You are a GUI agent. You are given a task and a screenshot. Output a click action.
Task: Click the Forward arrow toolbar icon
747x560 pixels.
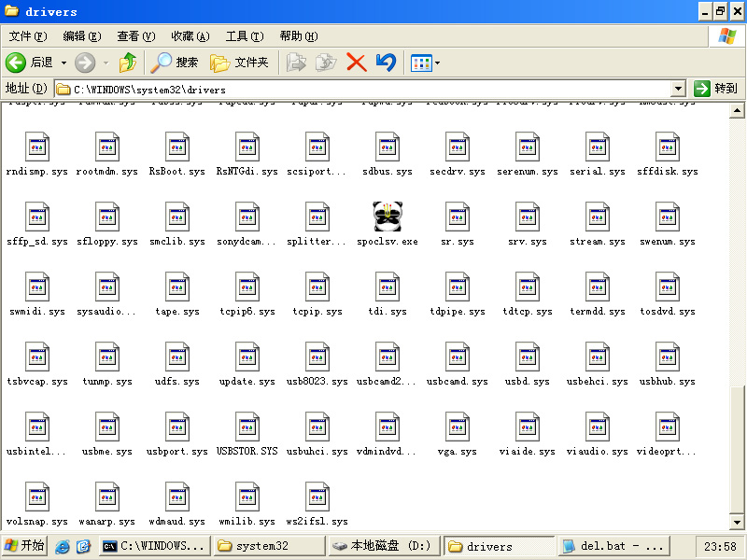85,63
